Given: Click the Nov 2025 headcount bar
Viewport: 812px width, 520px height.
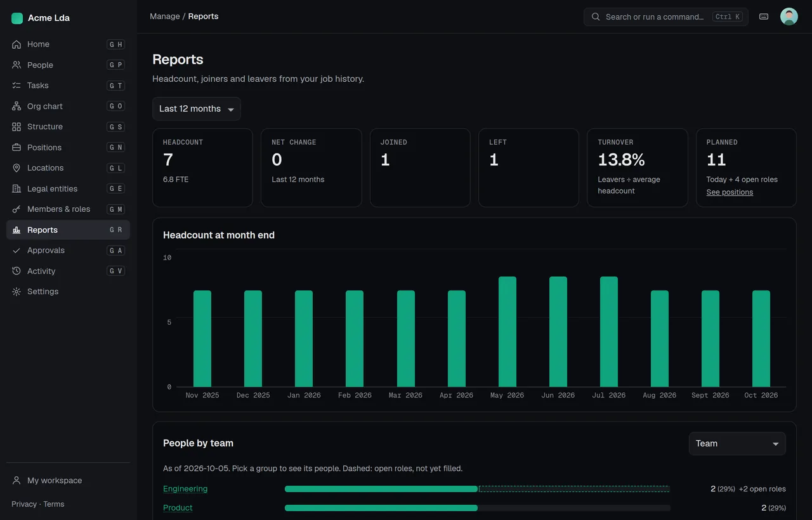Looking at the screenshot, I should click(202, 339).
